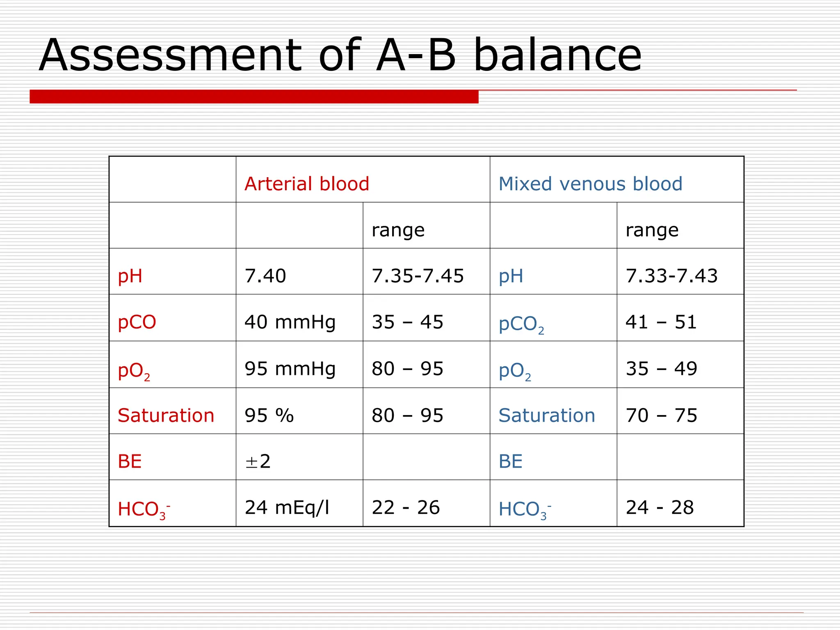The height and width of the screenshot is (630, 840).
Task: Select the '24 mEq/l' bicarbonate value
Action: tap(287, 508)
